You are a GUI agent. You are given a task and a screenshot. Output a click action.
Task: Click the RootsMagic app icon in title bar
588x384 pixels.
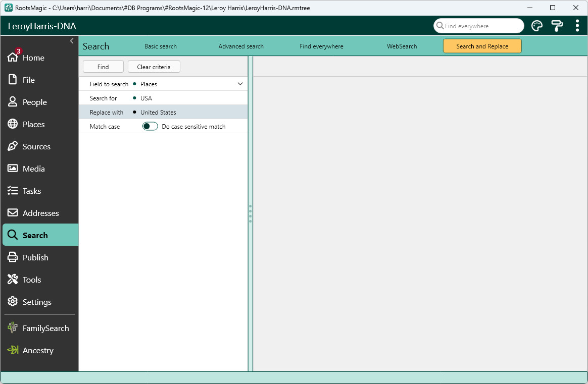(8, 8)
